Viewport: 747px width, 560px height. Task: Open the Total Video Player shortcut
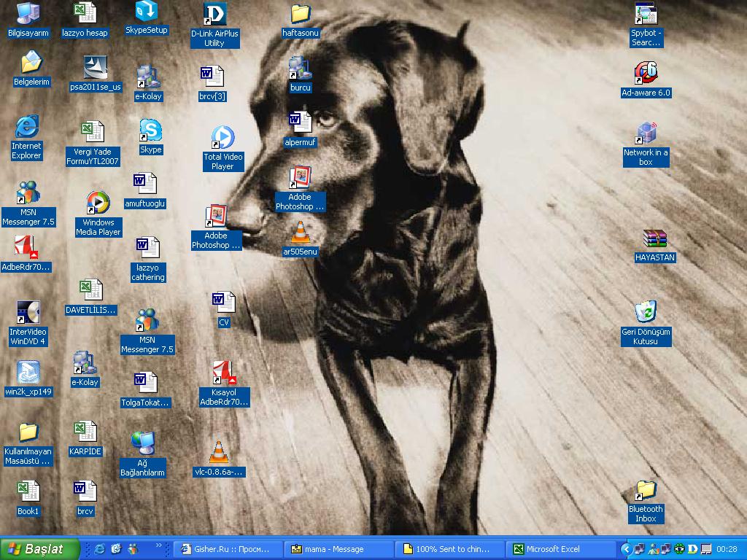click(x=222, y=138)
